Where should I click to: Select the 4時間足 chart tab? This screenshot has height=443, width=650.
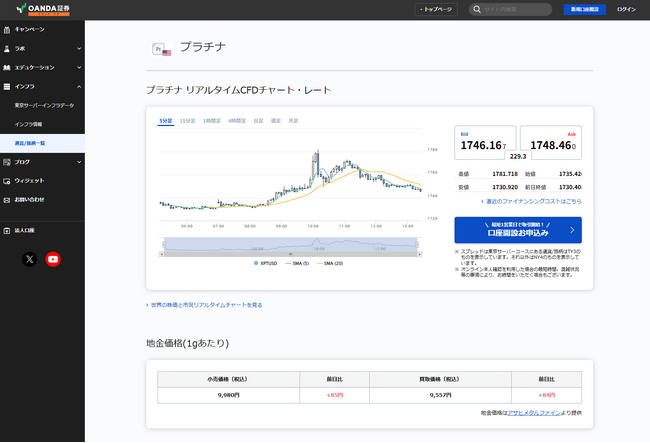click(237, 121)
